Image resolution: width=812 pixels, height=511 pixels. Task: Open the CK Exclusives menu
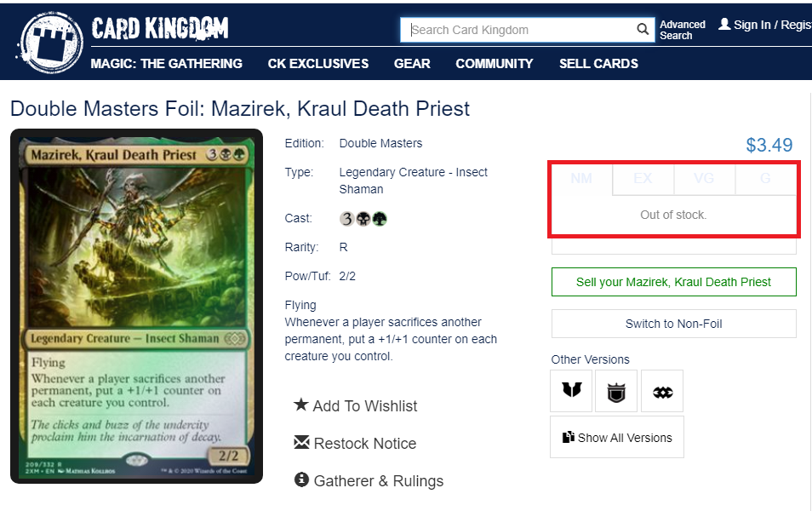pos(318,64)
